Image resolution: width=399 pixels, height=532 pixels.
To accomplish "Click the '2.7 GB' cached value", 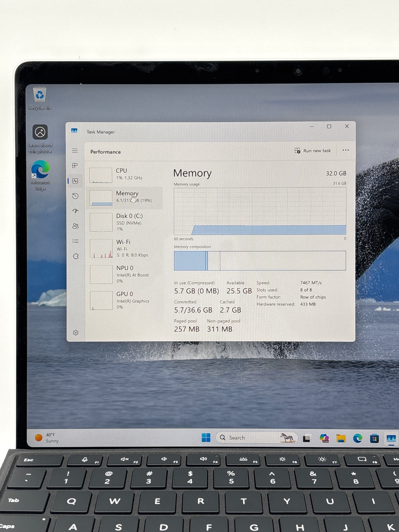I will pos(230,310).
